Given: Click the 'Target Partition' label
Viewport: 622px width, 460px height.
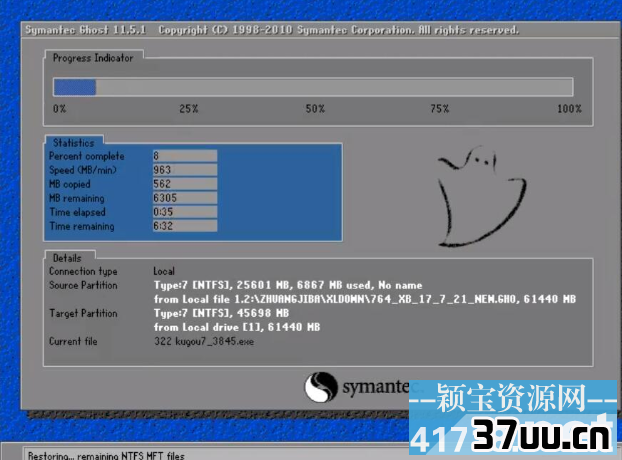Looking at the screenshot, I should [83, 313].
